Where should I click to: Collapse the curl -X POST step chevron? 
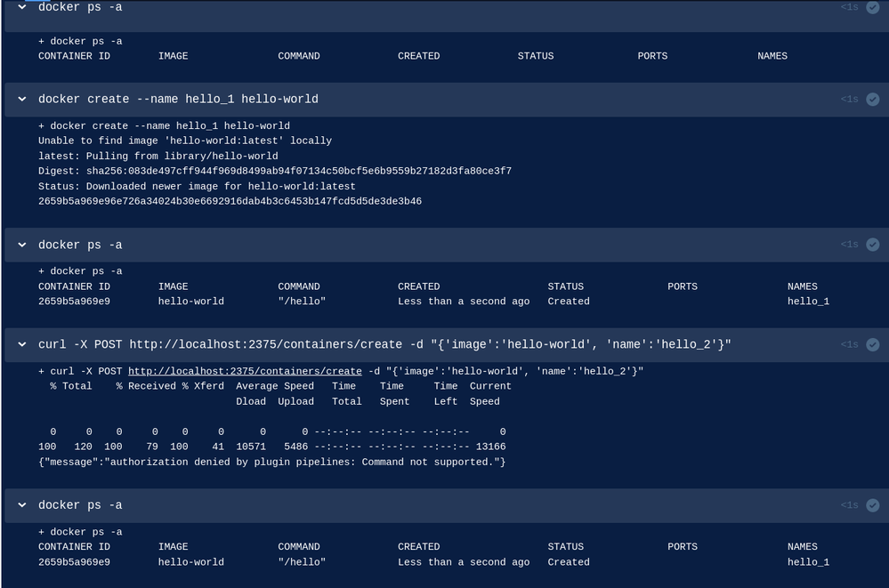click(22, 345)
